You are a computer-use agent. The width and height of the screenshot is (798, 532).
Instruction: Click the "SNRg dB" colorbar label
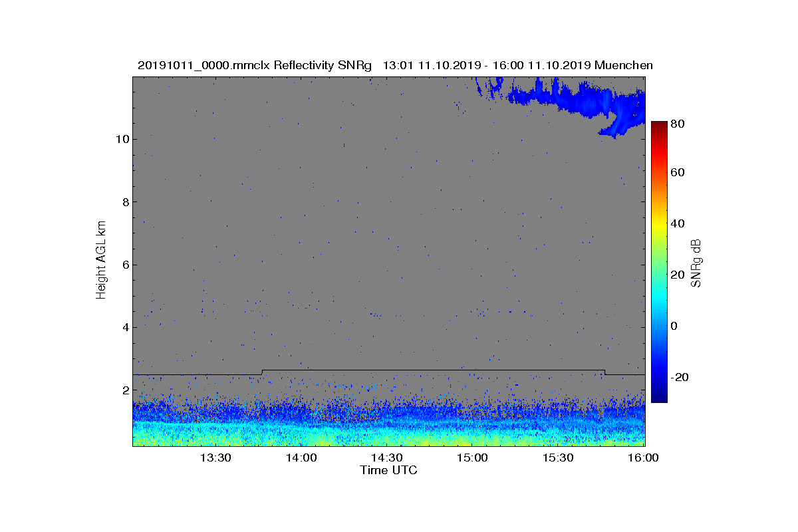point(698,264)
